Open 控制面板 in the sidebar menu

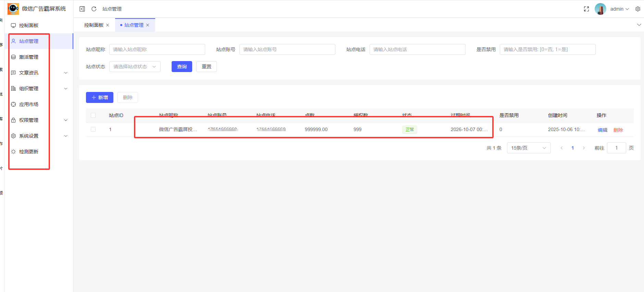[x=29, y=25]
